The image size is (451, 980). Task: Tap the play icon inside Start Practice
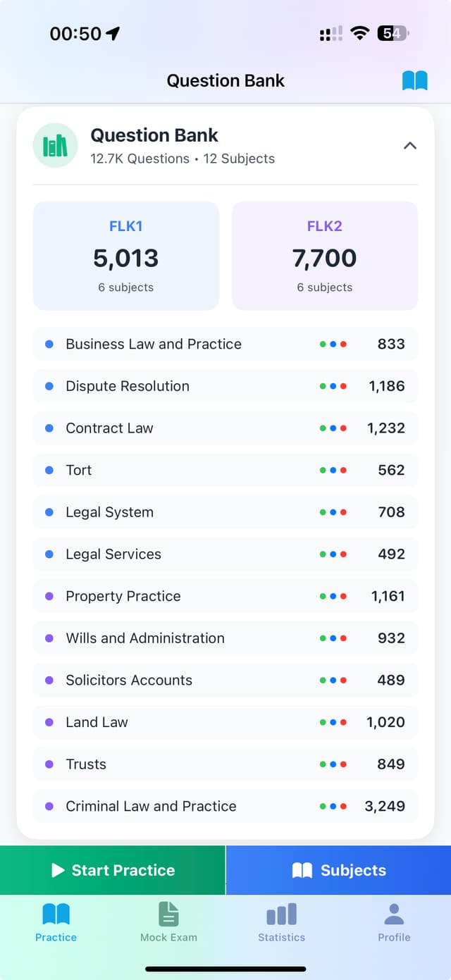pos(58,870)
